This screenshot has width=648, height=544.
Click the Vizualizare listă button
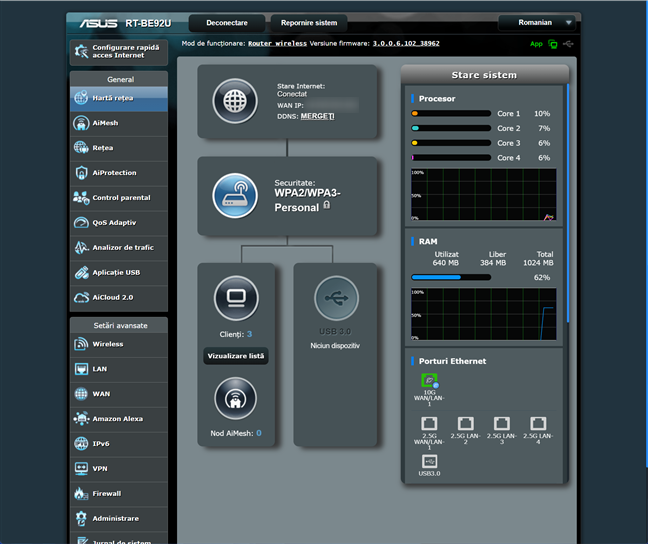235,356
